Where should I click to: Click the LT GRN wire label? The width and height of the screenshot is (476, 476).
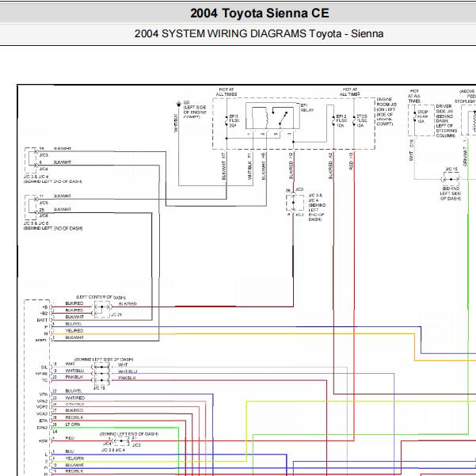pyautogui.click(x=72, y=424)
